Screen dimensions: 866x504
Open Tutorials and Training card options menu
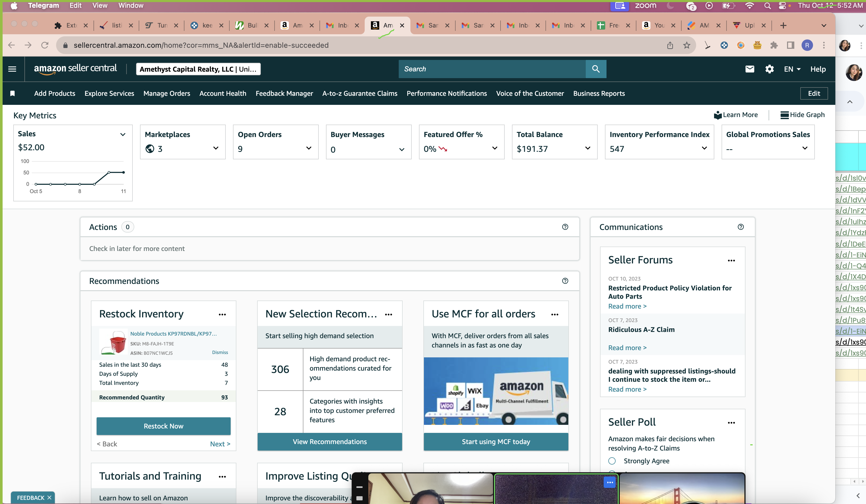coord(222,476)
